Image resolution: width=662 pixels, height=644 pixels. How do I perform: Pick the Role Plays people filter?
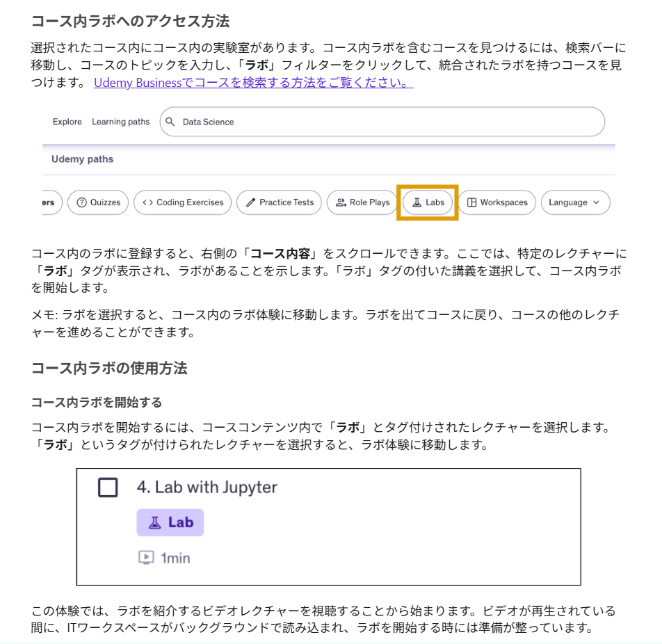362,202
